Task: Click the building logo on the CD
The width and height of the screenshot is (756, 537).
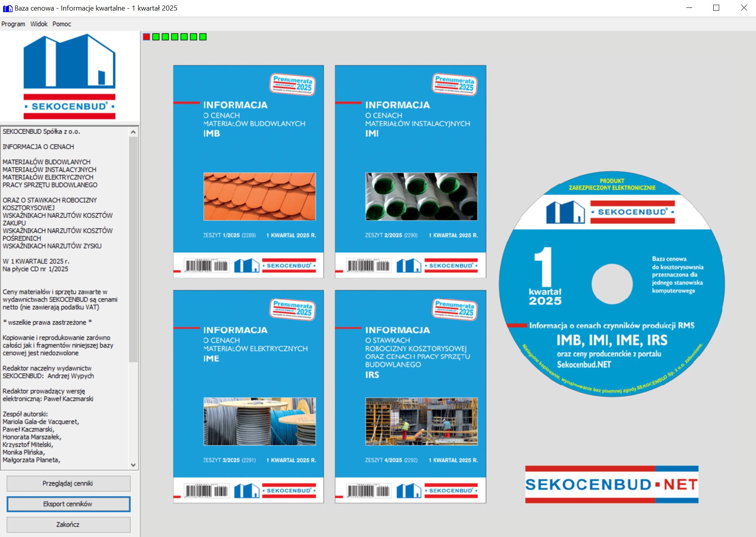Action: [x=565, y=212]
